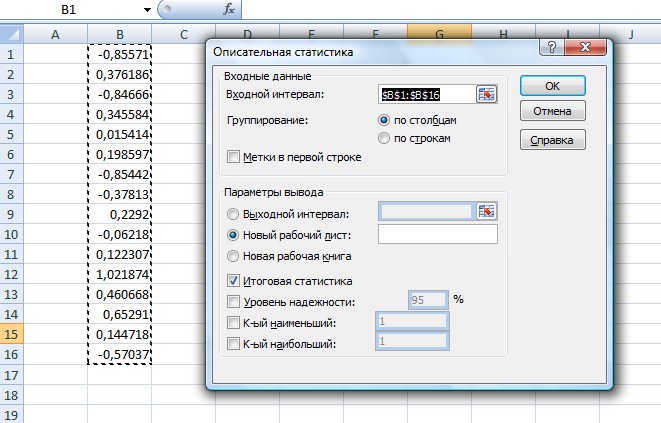
Task: Close the Описательная статистика dialog
Action: click(x=585, y=47)
